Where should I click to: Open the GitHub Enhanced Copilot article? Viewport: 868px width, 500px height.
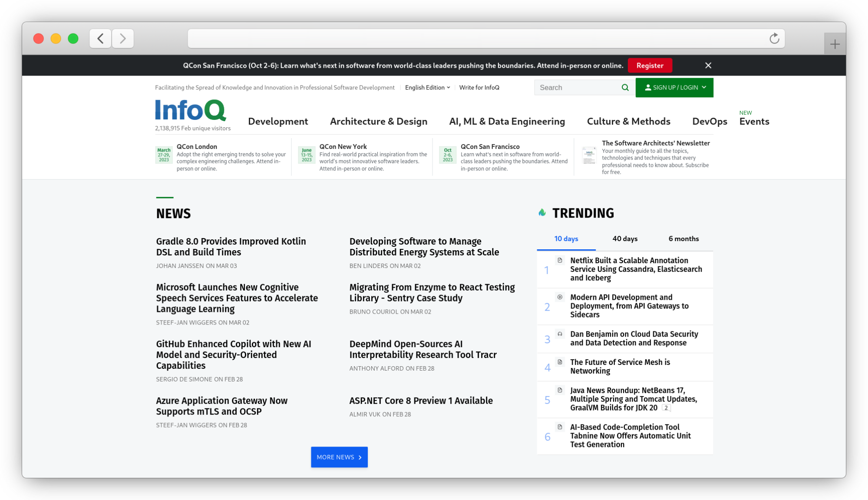coord(234,355)
